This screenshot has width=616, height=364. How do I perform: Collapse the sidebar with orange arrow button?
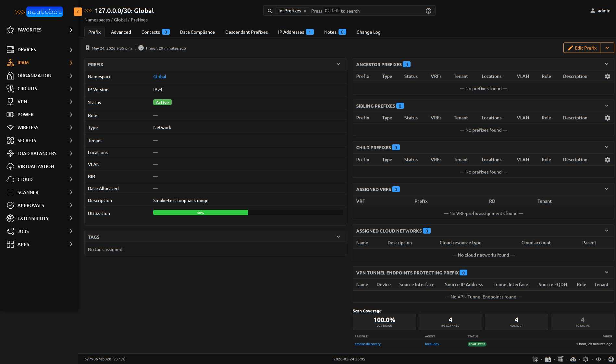tap(78, 12)
